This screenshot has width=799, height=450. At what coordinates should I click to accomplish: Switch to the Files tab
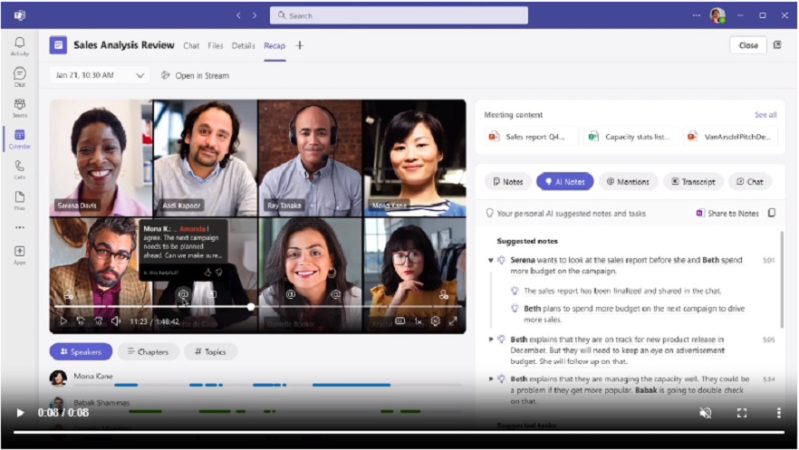click(215, 45)
